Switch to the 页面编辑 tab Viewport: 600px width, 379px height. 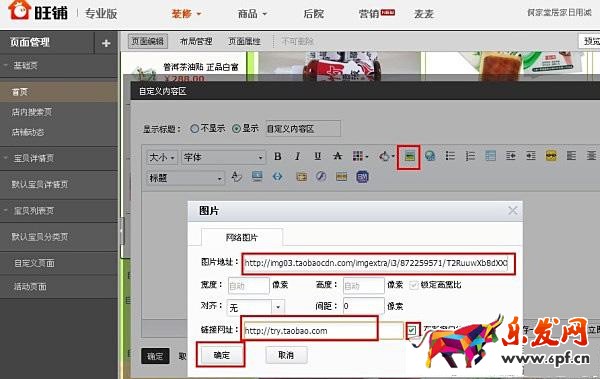148,41
